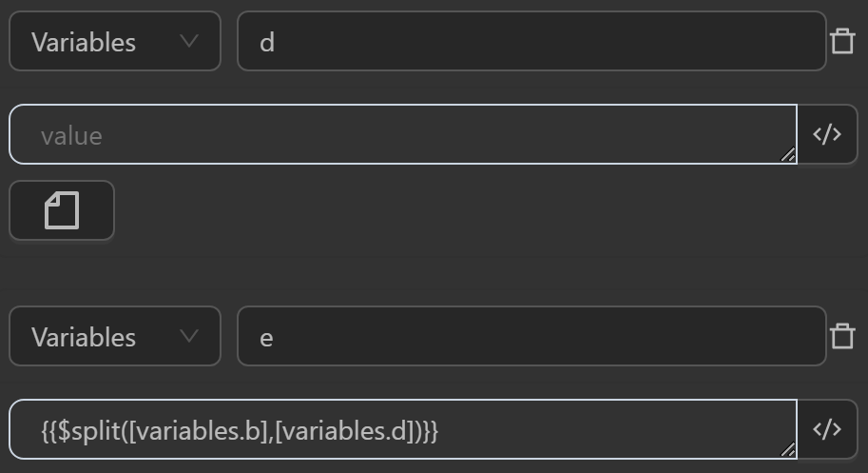868x473 pixels.
Task: Delete variable d with its trash icon
Action: tap(842, 42)
